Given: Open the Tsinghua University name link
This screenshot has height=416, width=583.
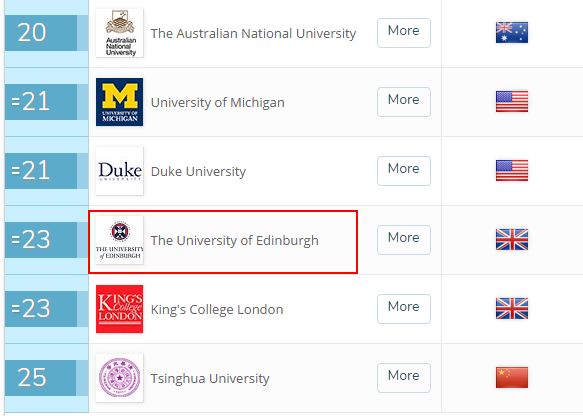Looking at the screenshot, I should tap(210, 378).
